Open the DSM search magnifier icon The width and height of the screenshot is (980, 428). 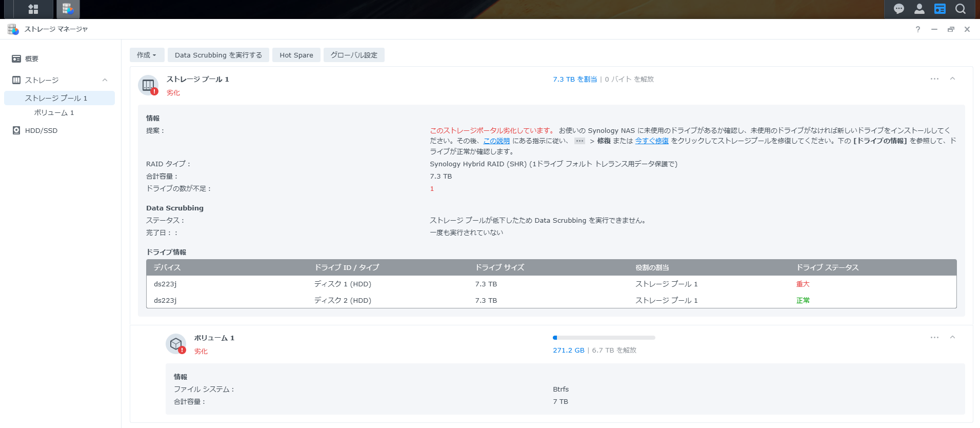point(961,9)
